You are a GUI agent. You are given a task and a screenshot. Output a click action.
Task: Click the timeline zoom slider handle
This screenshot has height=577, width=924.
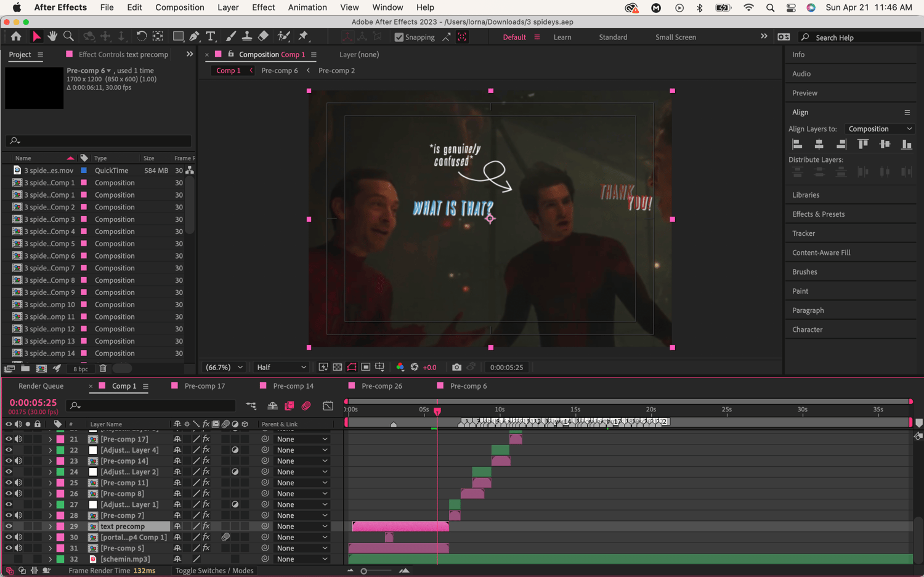364,571
